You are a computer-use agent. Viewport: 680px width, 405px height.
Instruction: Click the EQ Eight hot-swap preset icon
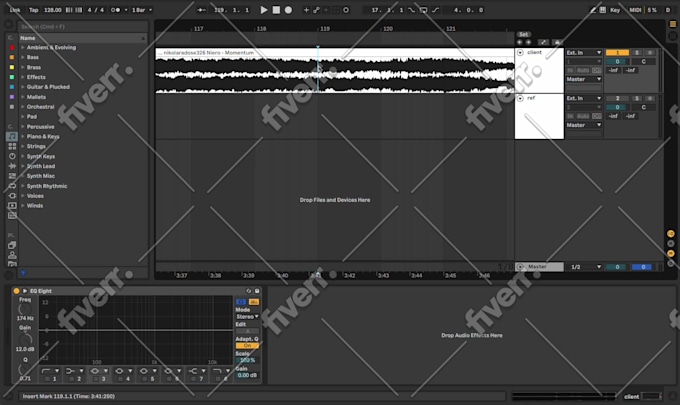pyautogui.click(x=248, y=291)
